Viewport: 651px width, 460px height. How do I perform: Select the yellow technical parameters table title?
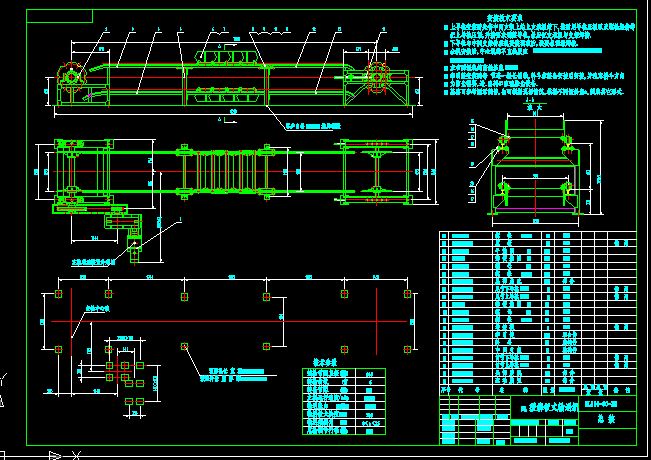325,363
